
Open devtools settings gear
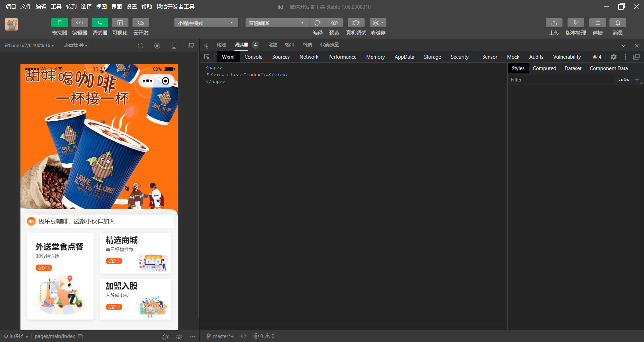(613, 57)
